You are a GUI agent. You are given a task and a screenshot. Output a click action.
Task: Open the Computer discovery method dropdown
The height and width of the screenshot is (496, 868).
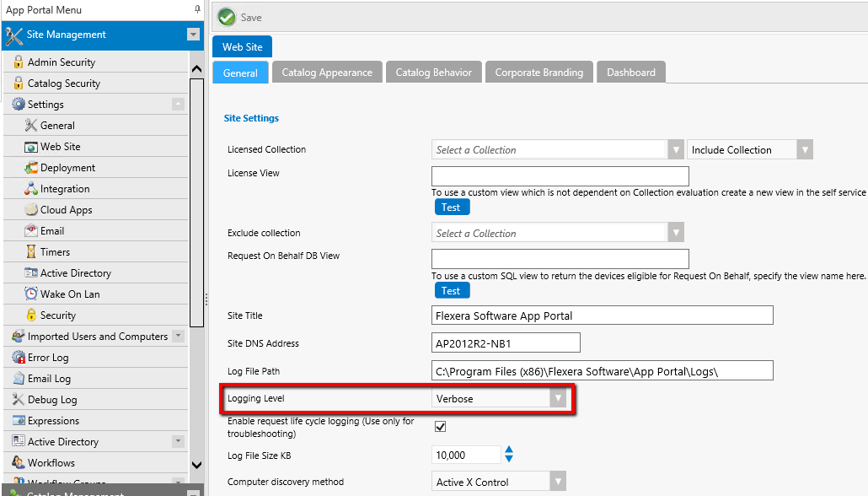tap(557, 479)
